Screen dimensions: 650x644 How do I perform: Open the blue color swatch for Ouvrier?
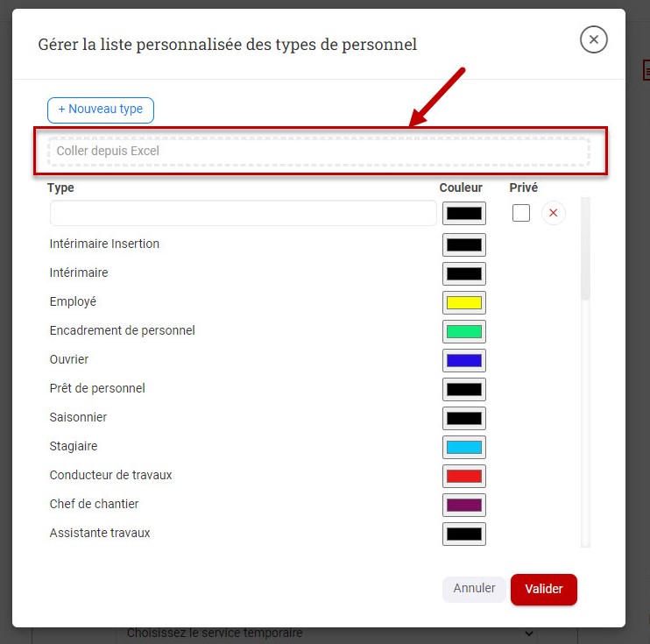coord(464,360)
